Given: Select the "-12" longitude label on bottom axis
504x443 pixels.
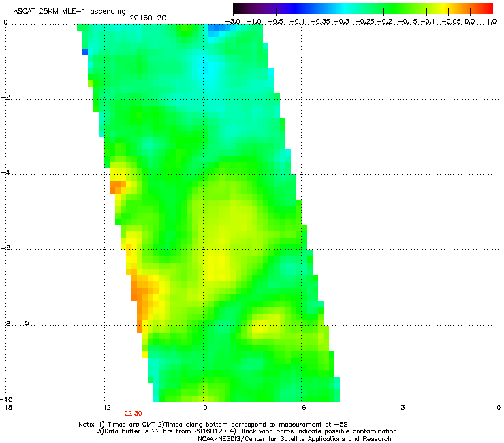Looking at the screenshot, I should click(x=104, y=408).
